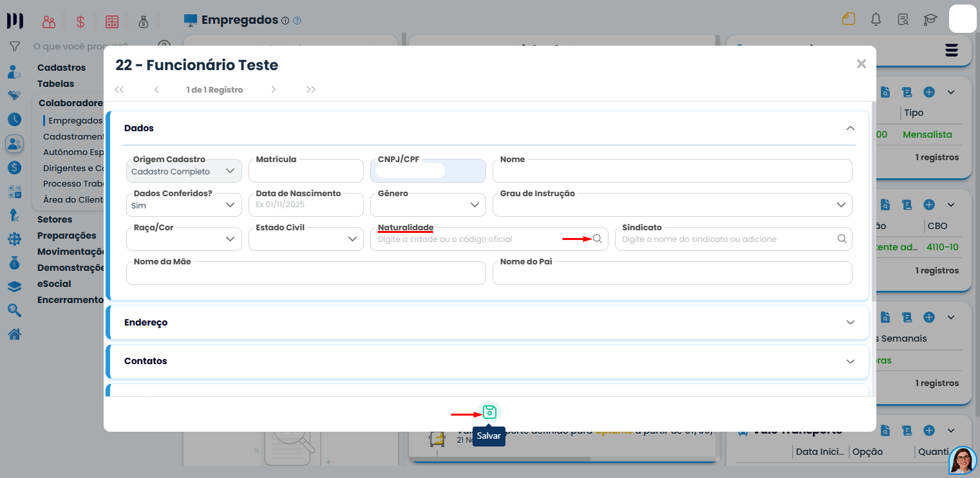Open the Preparações menu
Screen dimensions: 980x478
pyautogui.click(x=66, y=235)
